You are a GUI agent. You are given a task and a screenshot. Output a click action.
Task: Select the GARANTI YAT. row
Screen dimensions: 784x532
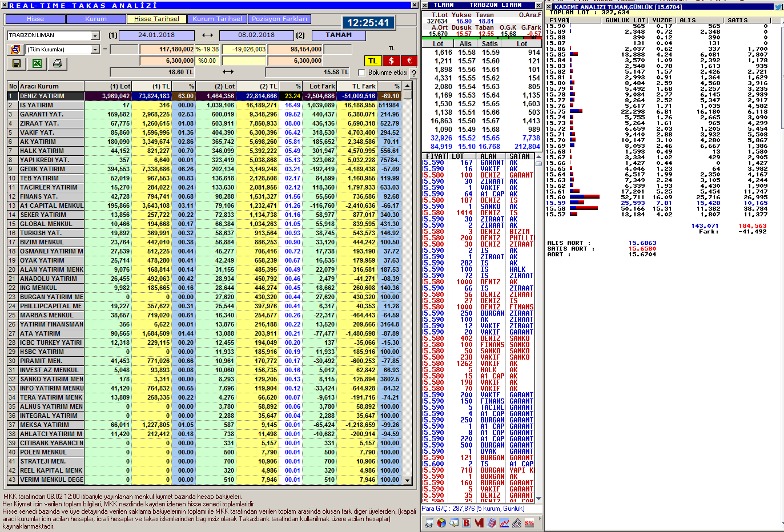(x=205, y=114)
